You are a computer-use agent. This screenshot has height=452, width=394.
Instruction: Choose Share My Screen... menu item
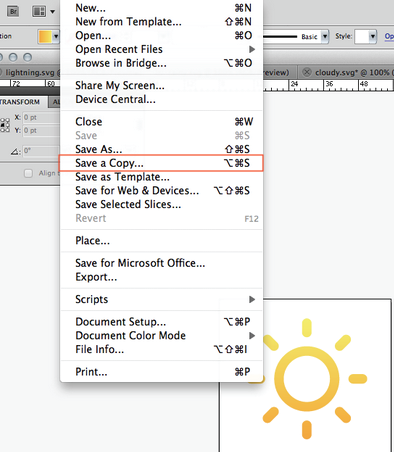pyautogui.click(x=161, y=85)
